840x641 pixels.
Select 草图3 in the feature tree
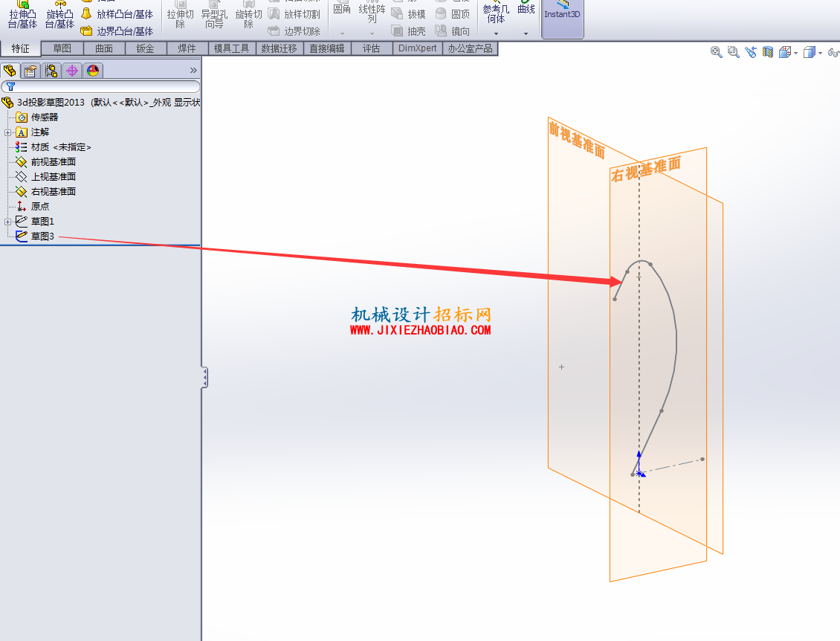(x=36, y=236)
